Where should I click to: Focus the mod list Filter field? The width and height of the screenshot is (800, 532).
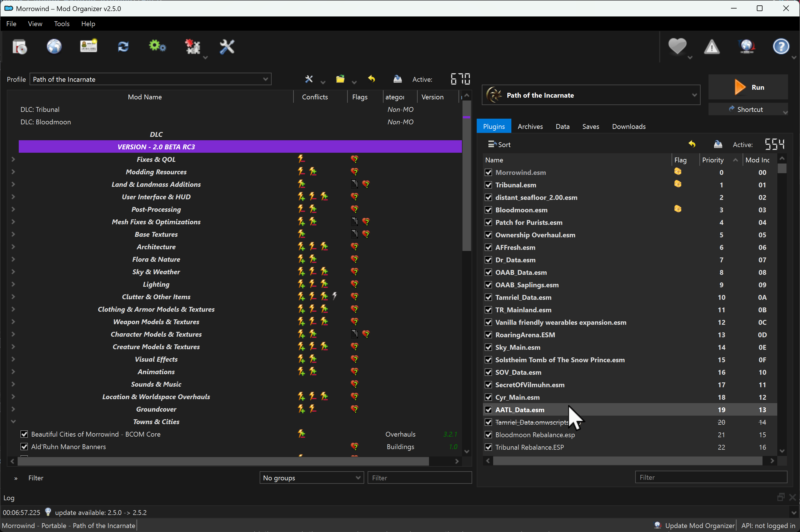(420, 478)
